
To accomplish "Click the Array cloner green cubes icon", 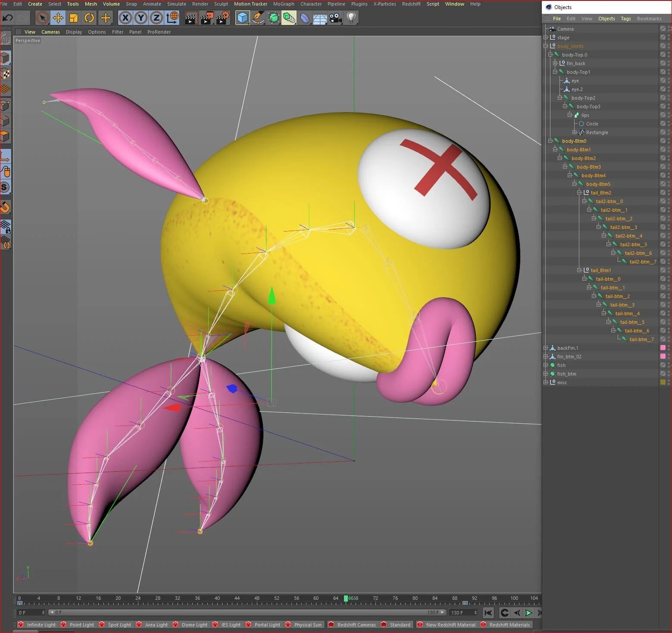I will click(289, 18).
